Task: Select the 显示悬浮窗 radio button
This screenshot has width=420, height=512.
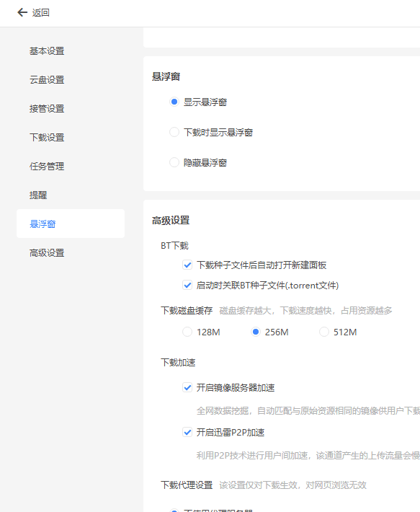Action: 174,102
